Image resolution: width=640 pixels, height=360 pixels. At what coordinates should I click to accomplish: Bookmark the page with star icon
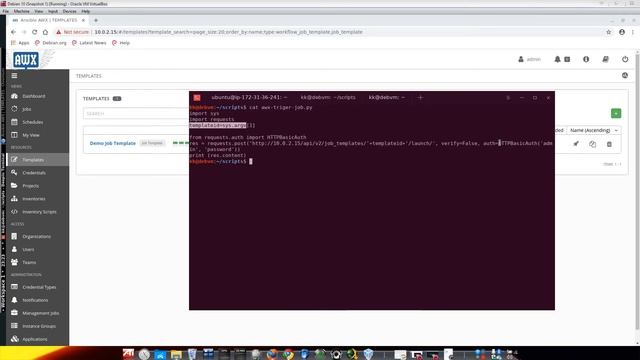[x=609, y=32]
